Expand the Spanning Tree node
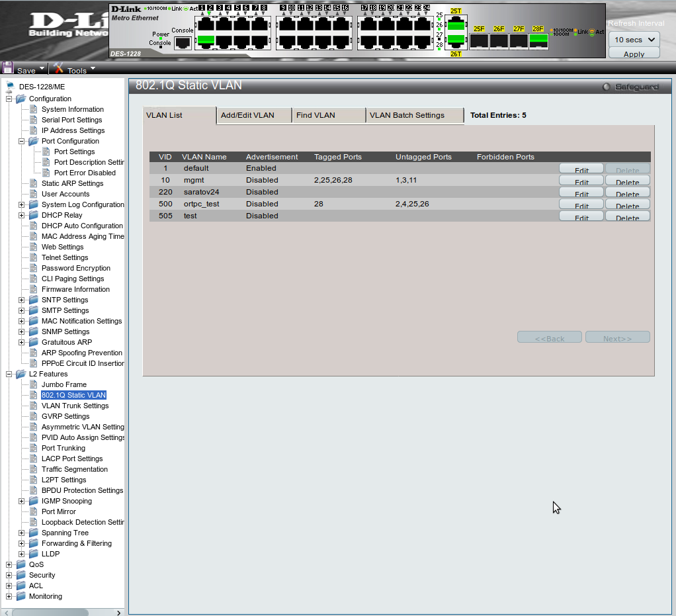This screenshot has width=676, height=616. (x=22, y=533)
